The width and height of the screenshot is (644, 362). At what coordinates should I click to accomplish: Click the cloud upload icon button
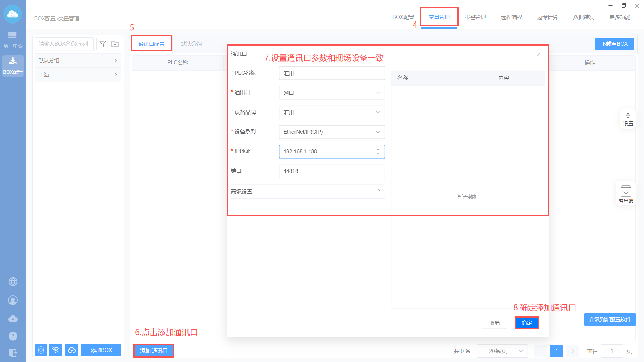pos(72,350)
